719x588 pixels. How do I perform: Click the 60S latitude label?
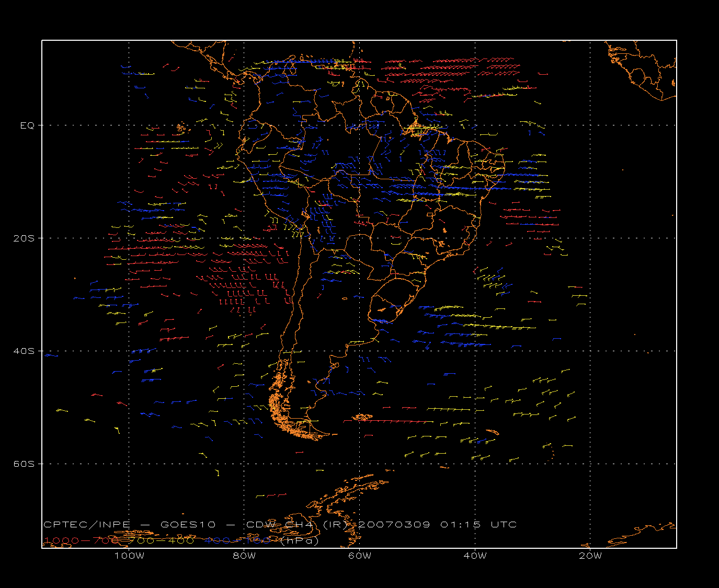coord(23,464)
